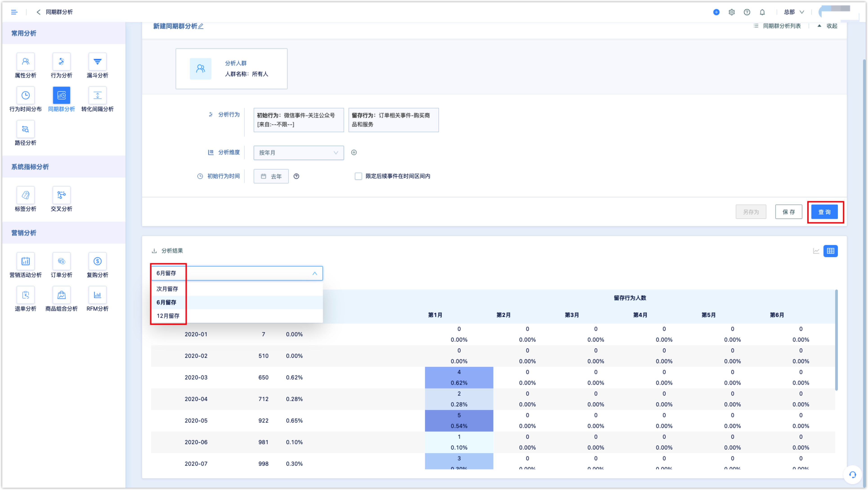
Task: Switch results to line chart view
Action: point(816,251)
